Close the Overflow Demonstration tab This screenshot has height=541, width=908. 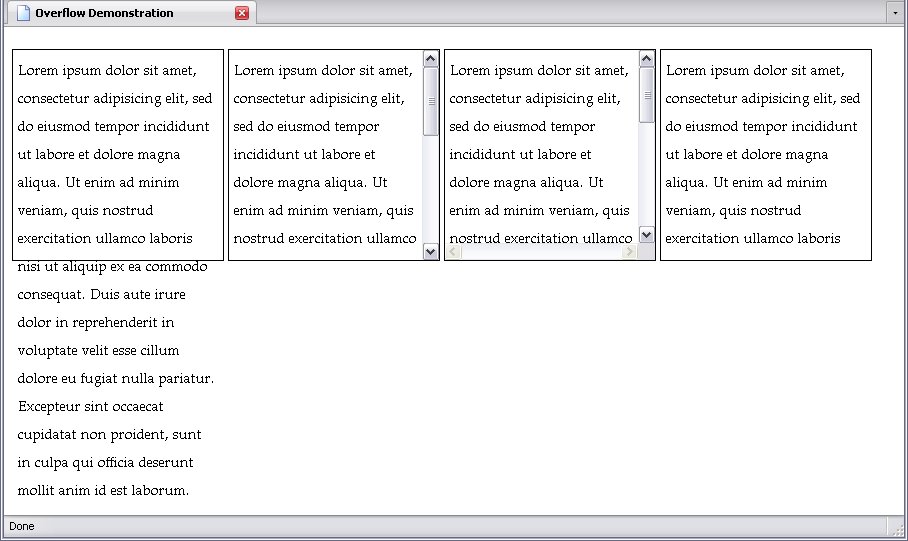pyautogui.click(x=242, y=13)
